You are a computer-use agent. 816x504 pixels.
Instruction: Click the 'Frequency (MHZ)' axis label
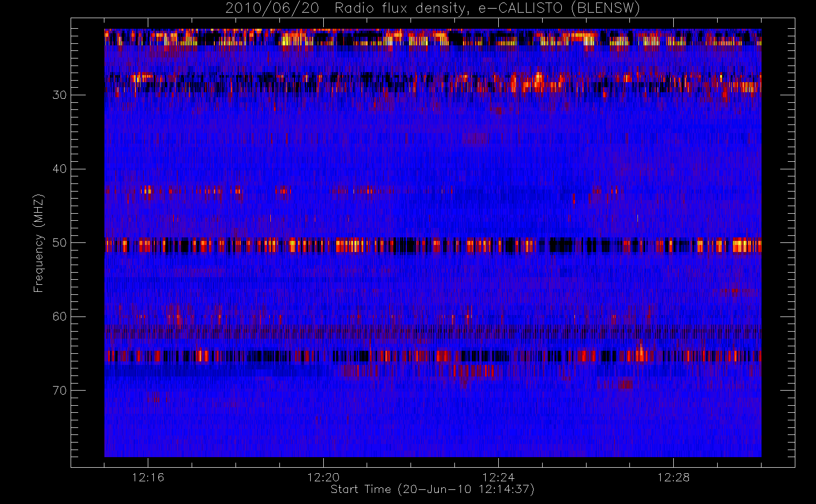point(38,243)
